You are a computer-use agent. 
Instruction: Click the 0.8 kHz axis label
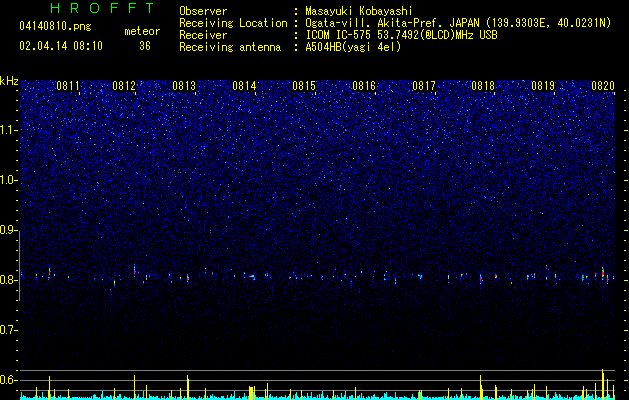(9, 280)
